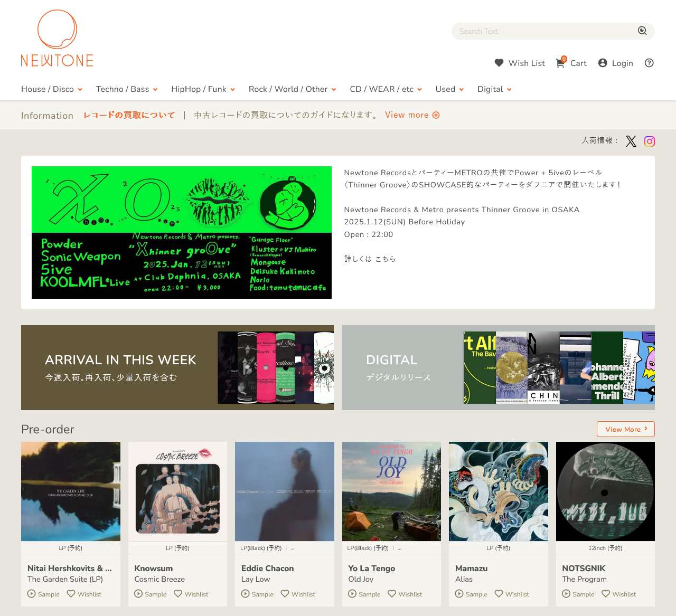Add Mamazu Alias to wishlist

(512, 594)
